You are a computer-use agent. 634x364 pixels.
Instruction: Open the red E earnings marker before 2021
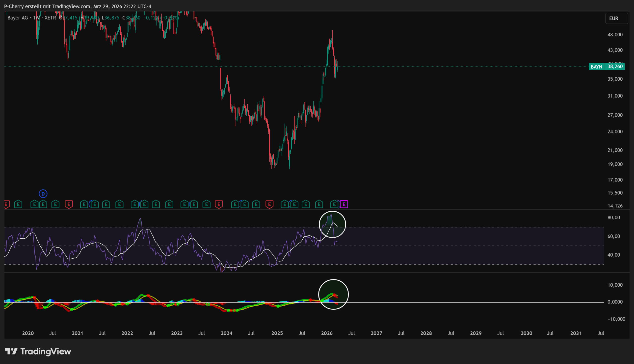click(x=69, y=205)
